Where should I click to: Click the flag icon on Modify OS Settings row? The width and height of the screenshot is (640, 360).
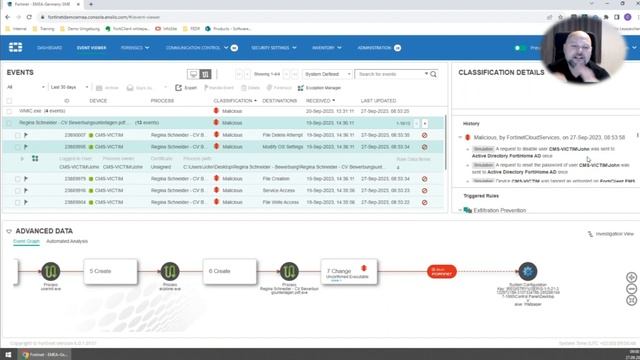(x=26, y=147)
